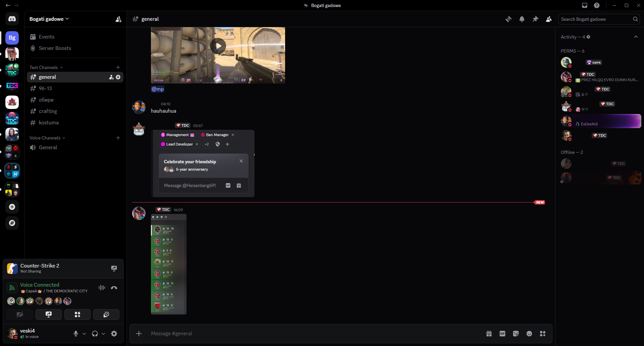Open audio output options dropdown
This screenshot has width=644, height=346.
pos(103,334)
